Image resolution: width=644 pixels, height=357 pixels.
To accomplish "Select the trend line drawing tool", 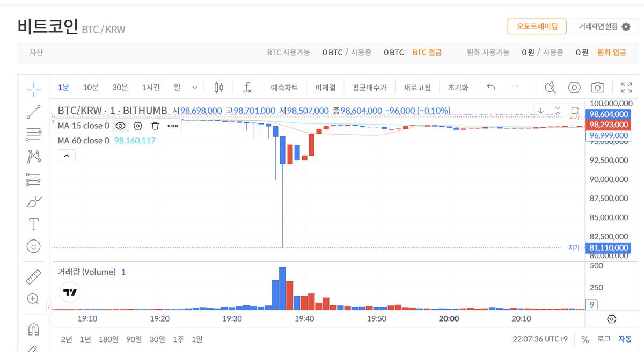I will click(34, 112).
